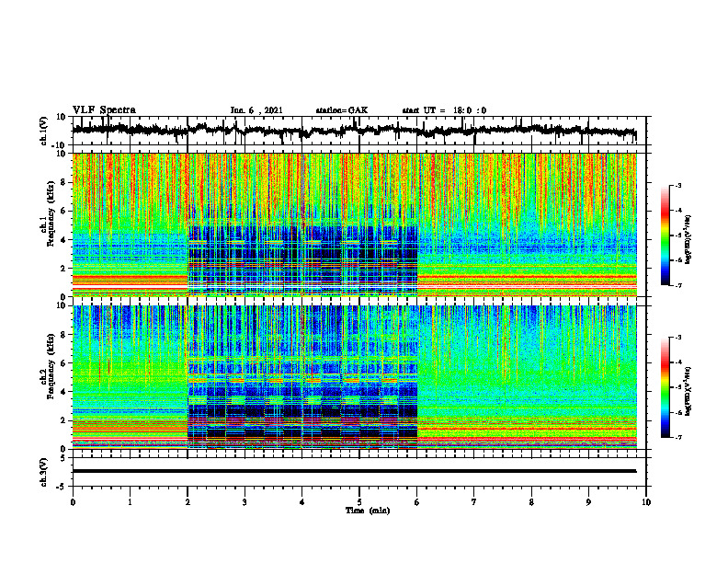This screenshot has height=563, width=728.
Task: Click the "station=GAK" header label
Action: coord(342,110)
